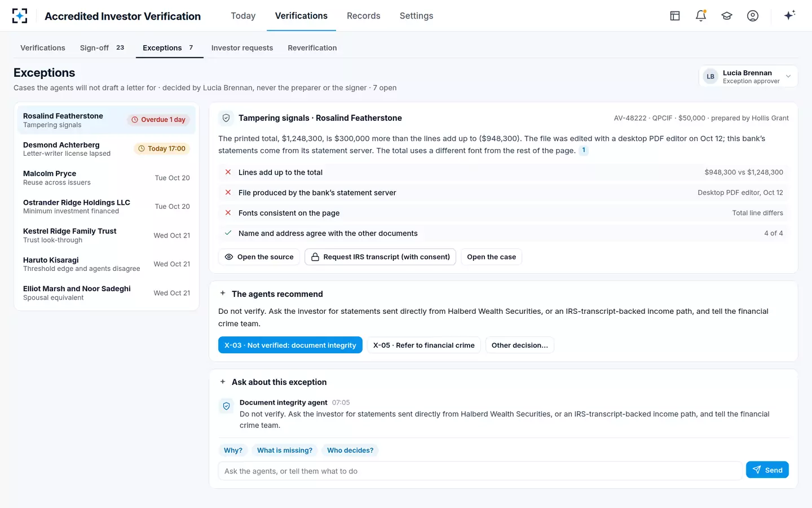Choose X-05 Refer to financial crime
The width and height of the screenshot is (812, 508).
click(x=424, y=345)
